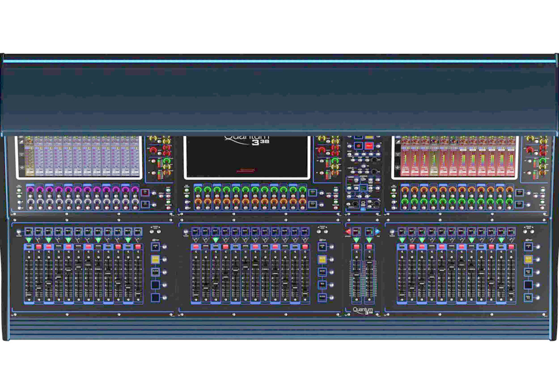Viewport: 559px width, 392px height.
Task: Hit lower square button right of right encoder bank
Action: pos(520,205)
